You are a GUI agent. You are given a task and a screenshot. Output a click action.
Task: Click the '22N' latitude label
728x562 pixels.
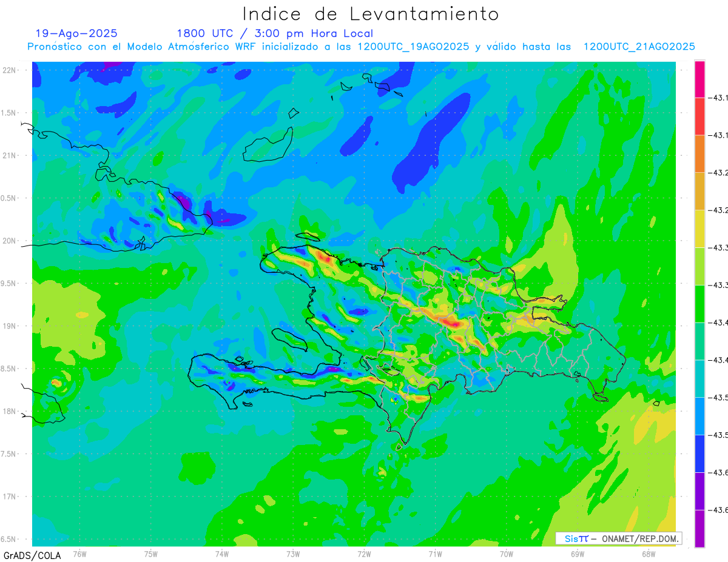8,70
